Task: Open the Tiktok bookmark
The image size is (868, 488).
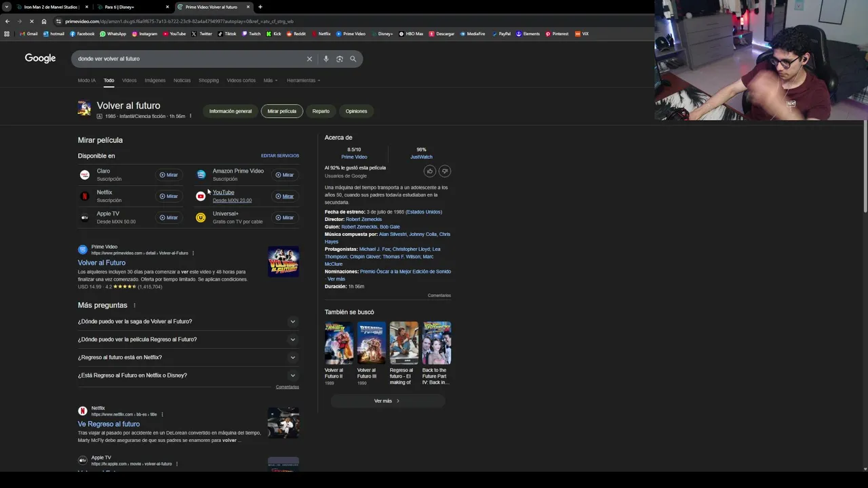Action: 226,34
